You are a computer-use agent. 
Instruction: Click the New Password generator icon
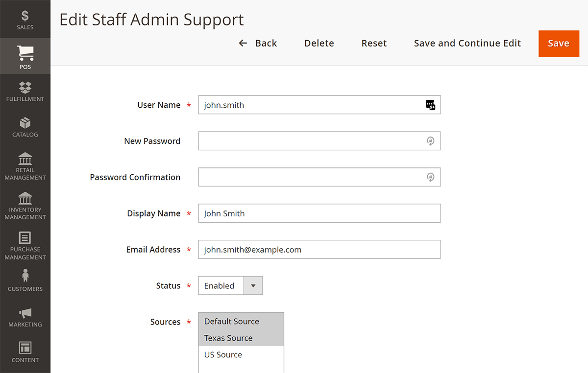[x=430, y=141]
